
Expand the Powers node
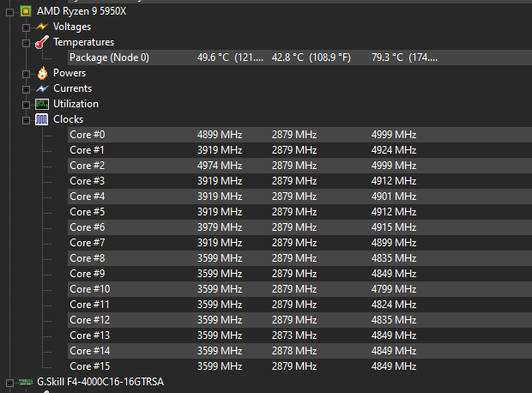[x=26, y=74]
